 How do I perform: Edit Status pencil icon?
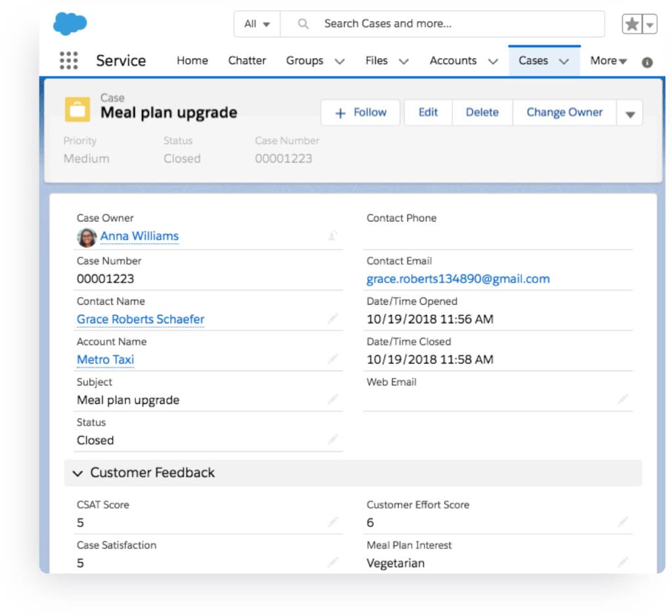click(x=333, y=439)
